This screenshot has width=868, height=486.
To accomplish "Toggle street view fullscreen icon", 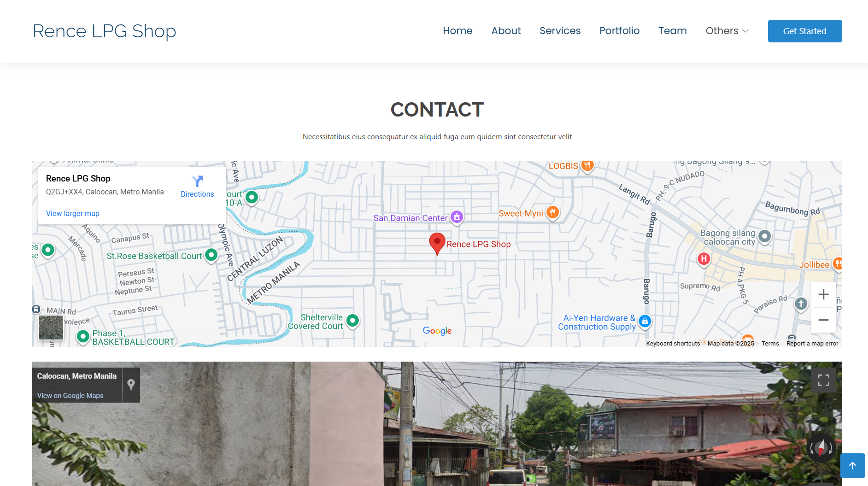I will click(x=823, y=380).
